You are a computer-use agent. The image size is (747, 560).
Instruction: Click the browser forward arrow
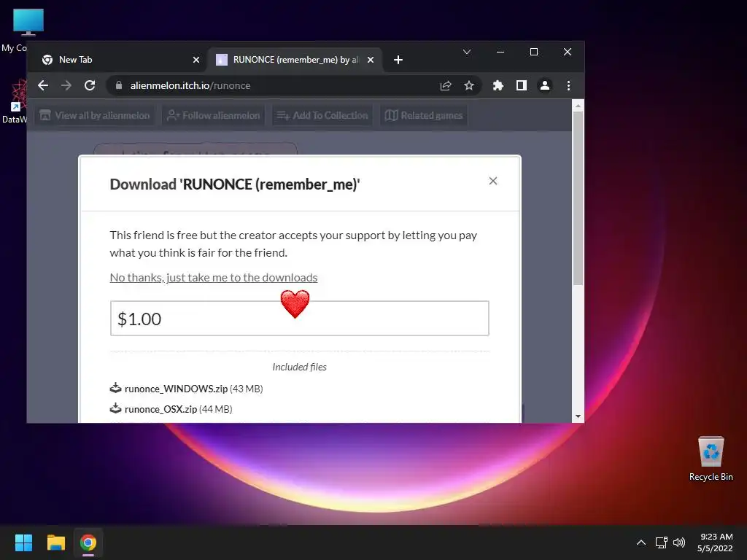66,86
